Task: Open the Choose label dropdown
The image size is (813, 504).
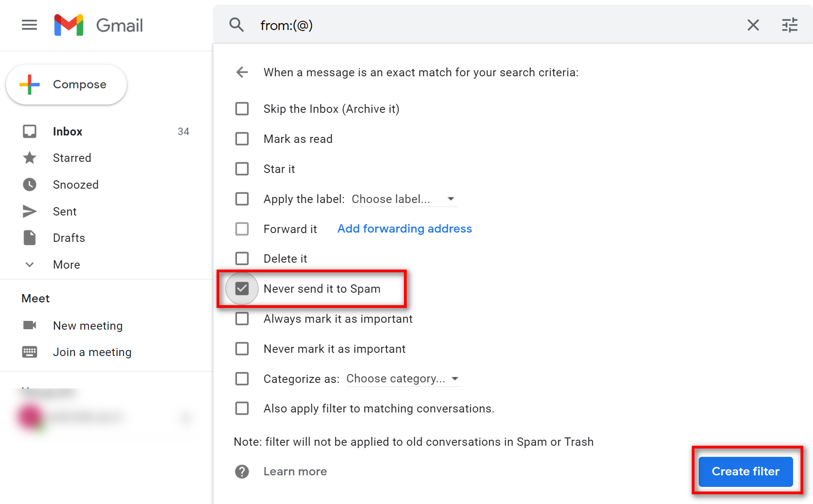Action: 403,199
